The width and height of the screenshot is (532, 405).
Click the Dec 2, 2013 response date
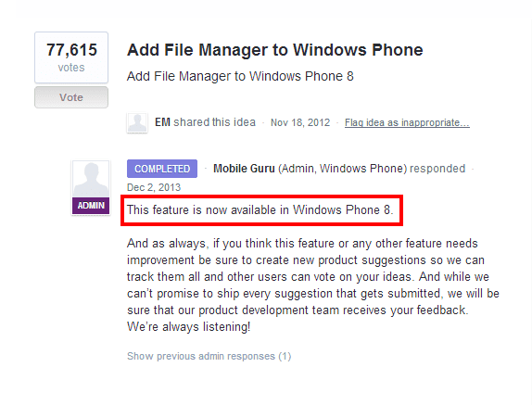coord(154,187)
